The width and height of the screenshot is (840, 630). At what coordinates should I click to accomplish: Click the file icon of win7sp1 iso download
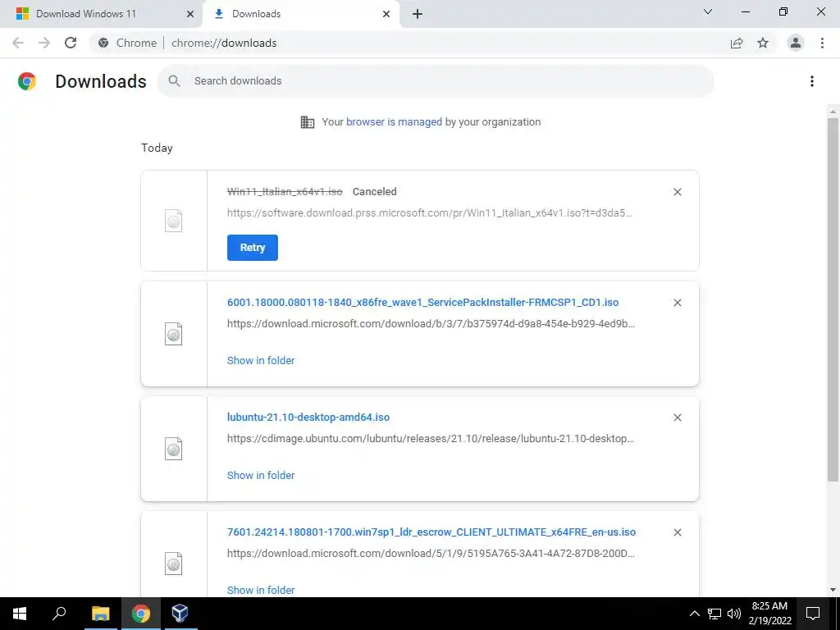[x=174, y=564]
